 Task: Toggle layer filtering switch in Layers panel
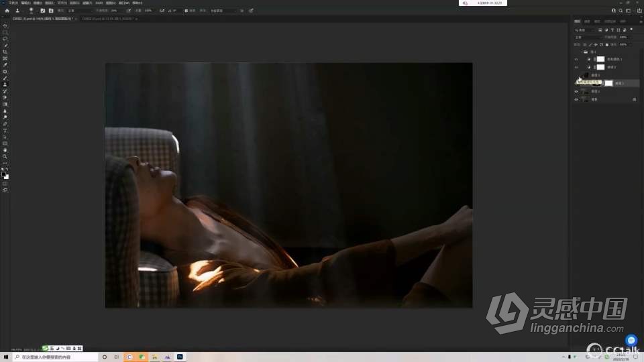coord(631,29)
